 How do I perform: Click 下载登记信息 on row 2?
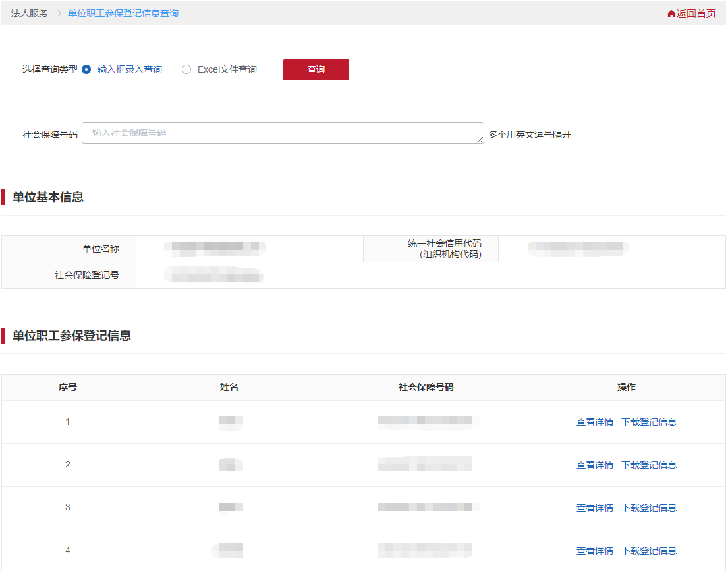(649, 464)
